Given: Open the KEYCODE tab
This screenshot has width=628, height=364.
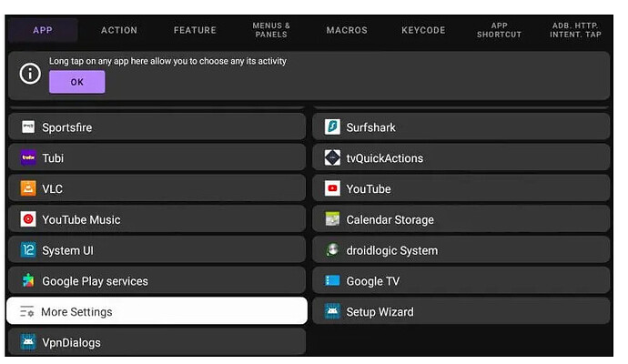Looking at the screenshot, I should coord(423,30).
